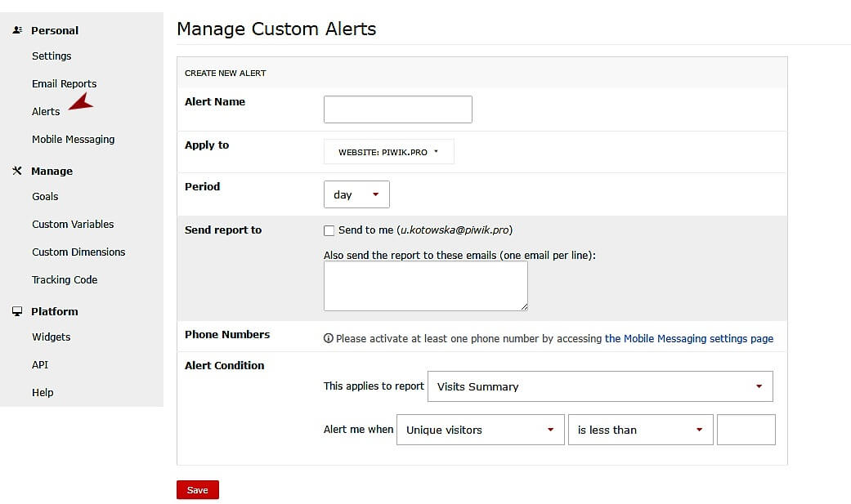The height and width of the screenshot is (504, 851).
Task: View the Tracking Code page
Action: coord(65,279)
